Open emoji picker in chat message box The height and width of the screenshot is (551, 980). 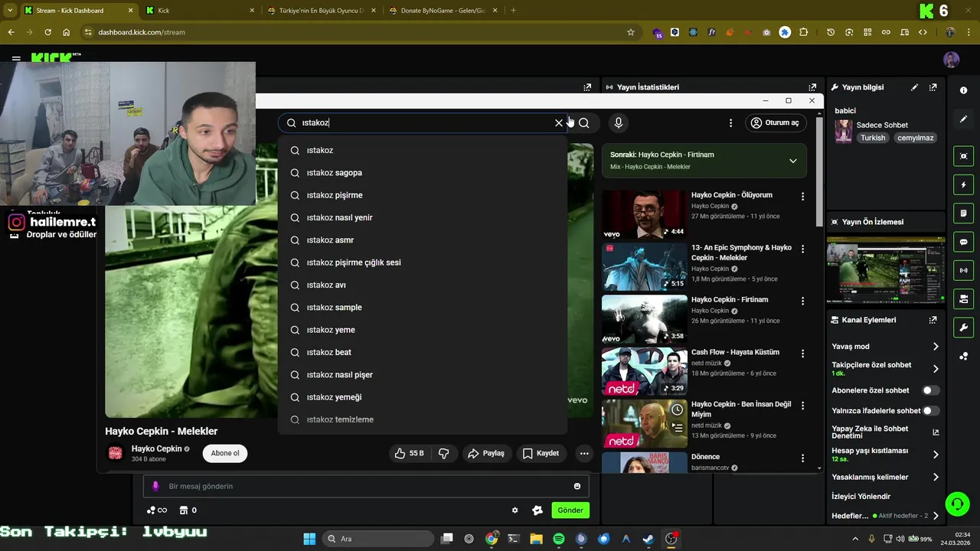click(577, 486)
